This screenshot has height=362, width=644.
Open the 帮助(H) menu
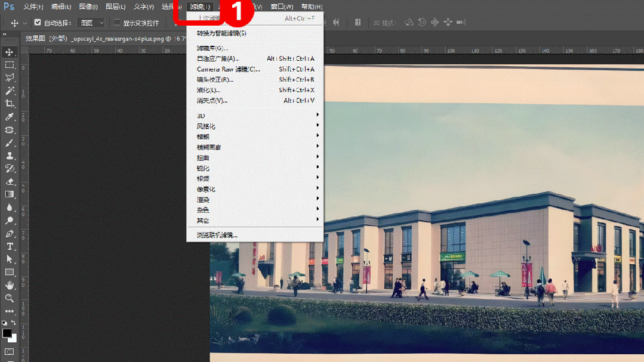tap(312, 7)
